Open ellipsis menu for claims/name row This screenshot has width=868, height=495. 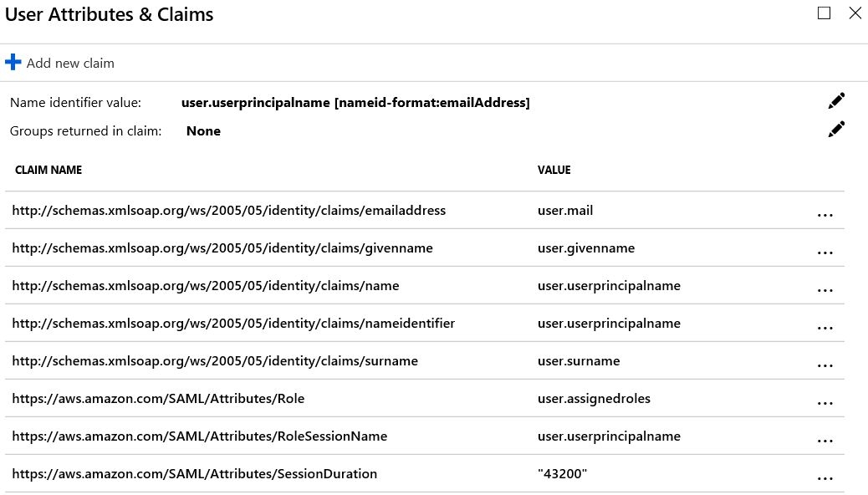[825, 290]
